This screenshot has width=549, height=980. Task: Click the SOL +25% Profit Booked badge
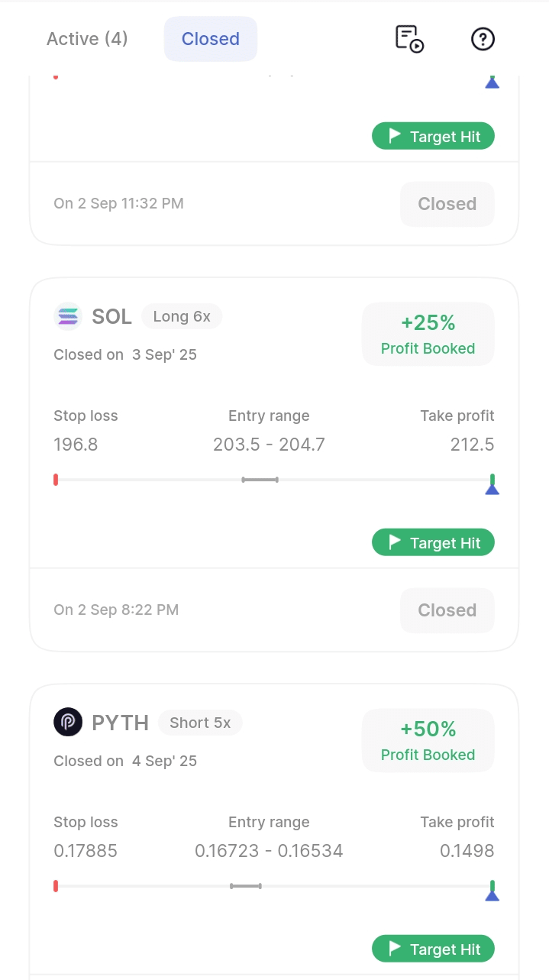(x=428, y=335)
